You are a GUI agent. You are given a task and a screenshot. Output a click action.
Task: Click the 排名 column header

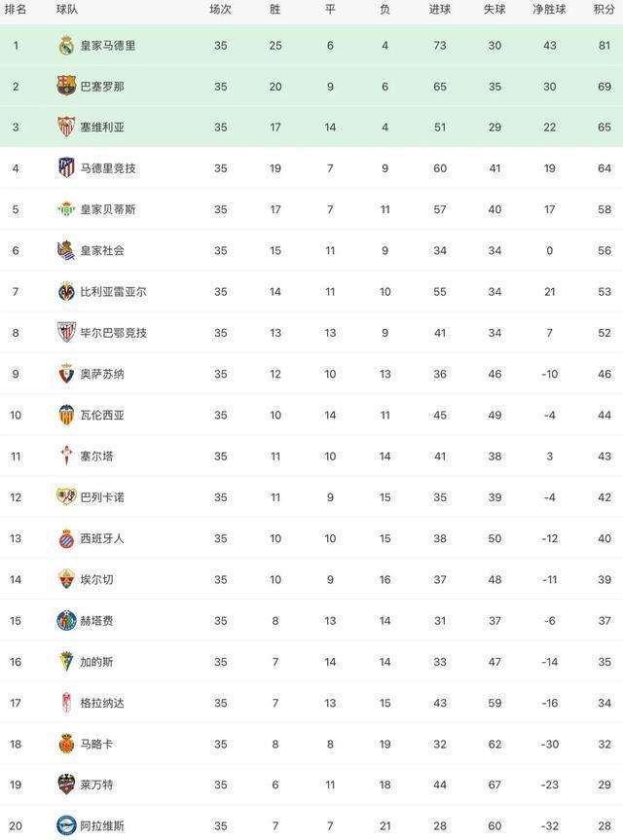coord(16,10)
